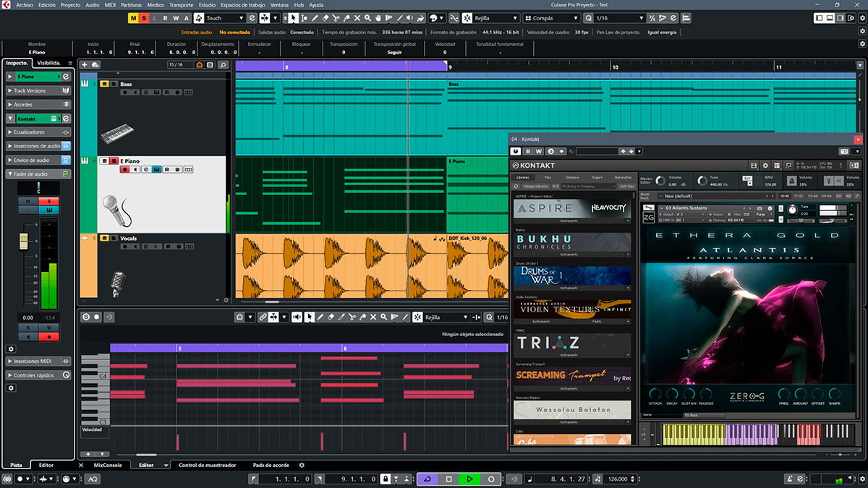Toggle the metronome click icon in transport
The height and width of the screenshot is (488, 868).
click(790, 479)
